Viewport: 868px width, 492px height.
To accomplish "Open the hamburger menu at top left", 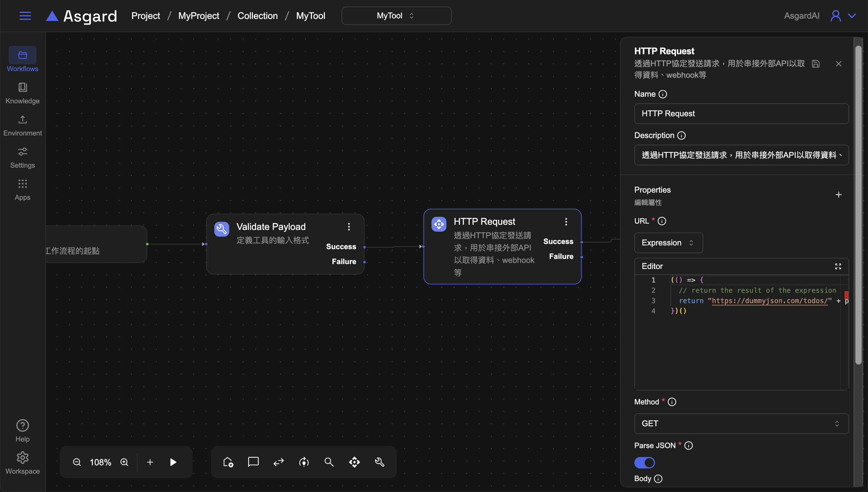I will tap(25, 16).
